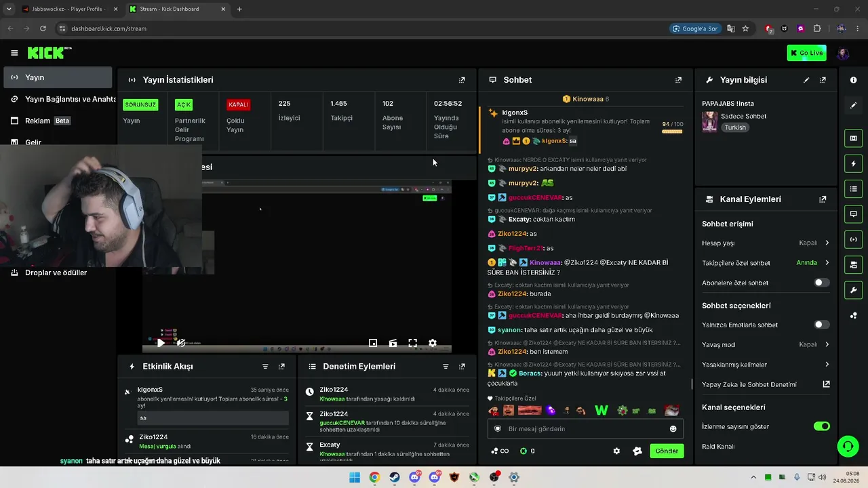Edit stream info with the pencil icon in Yayın bilgisi
868x488 pixels.
point(806,80)
